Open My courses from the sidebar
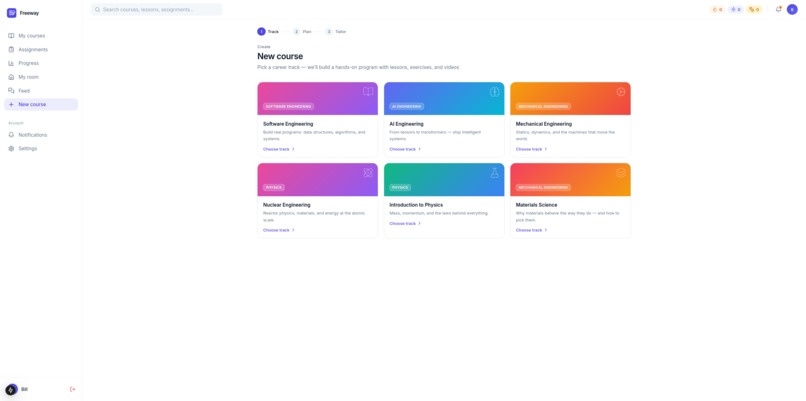 (41, 36)
